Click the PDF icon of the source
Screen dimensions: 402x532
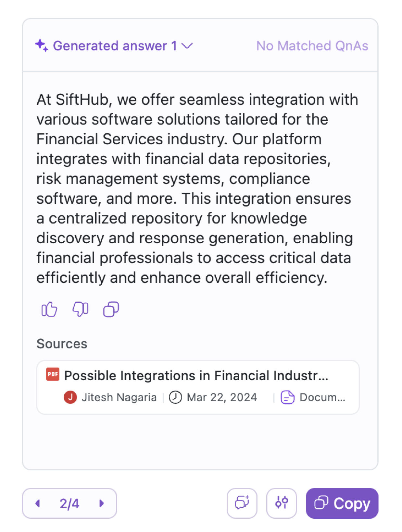pos(53,374)
